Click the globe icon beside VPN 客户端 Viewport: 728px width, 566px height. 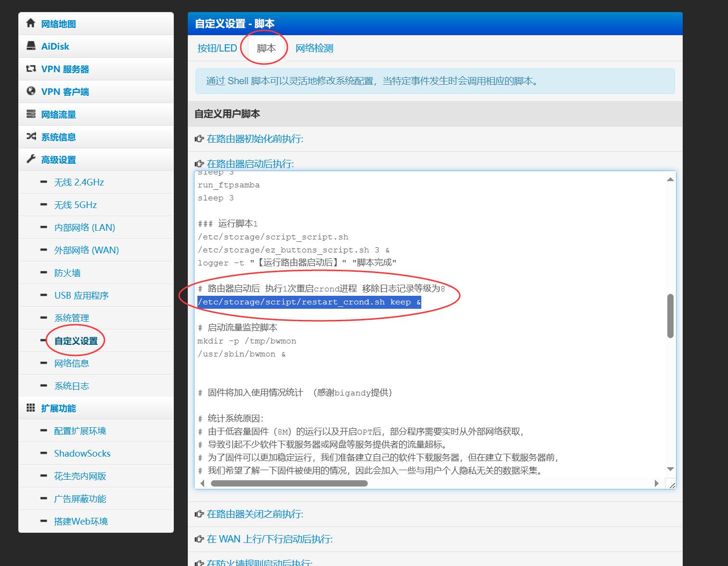[x=31, y=91]
